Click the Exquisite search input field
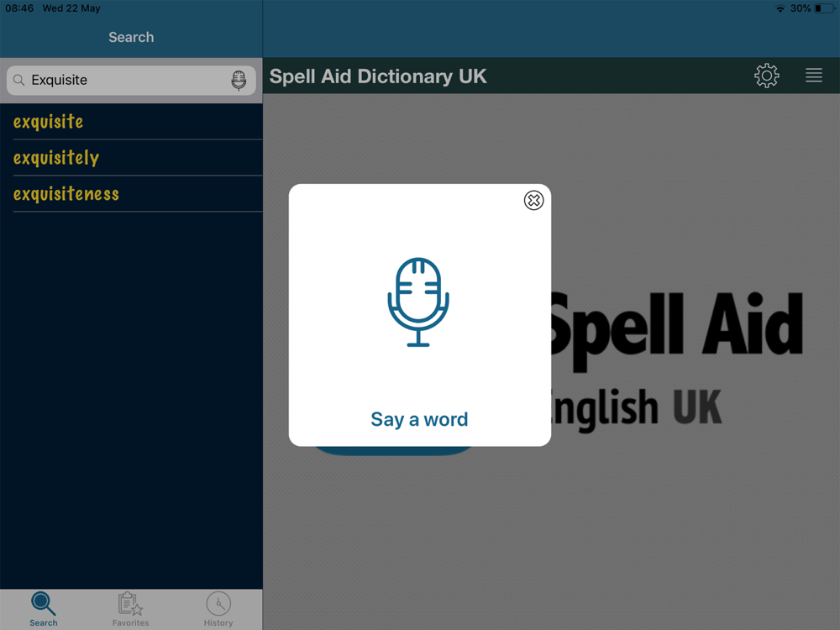 point(131,81)
